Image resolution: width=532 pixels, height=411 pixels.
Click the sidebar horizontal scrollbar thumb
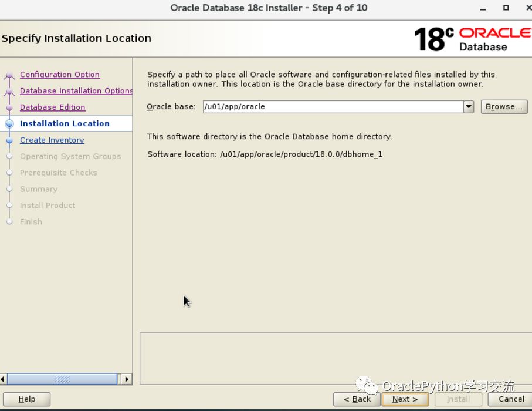click(x=62, y=379)
